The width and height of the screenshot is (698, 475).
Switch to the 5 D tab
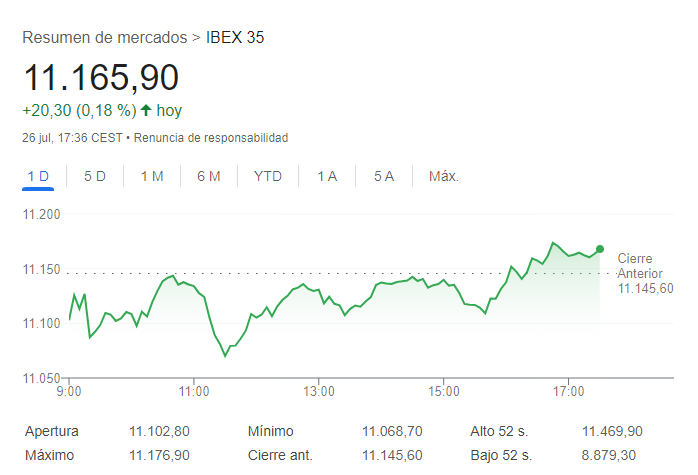point(95,176)
